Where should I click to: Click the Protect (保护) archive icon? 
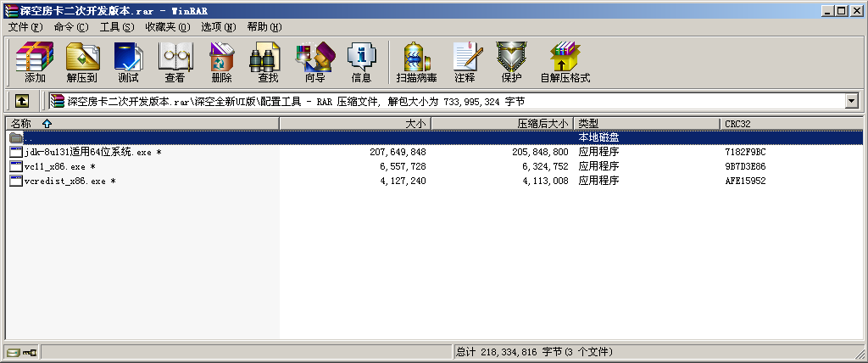tap(511, 62)
